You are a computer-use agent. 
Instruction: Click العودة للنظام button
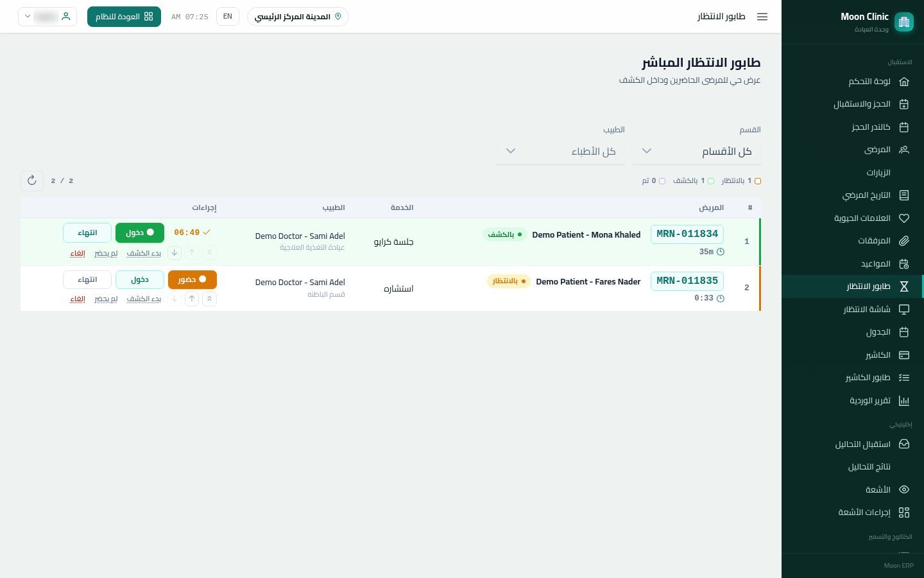[x=124, y=17]
